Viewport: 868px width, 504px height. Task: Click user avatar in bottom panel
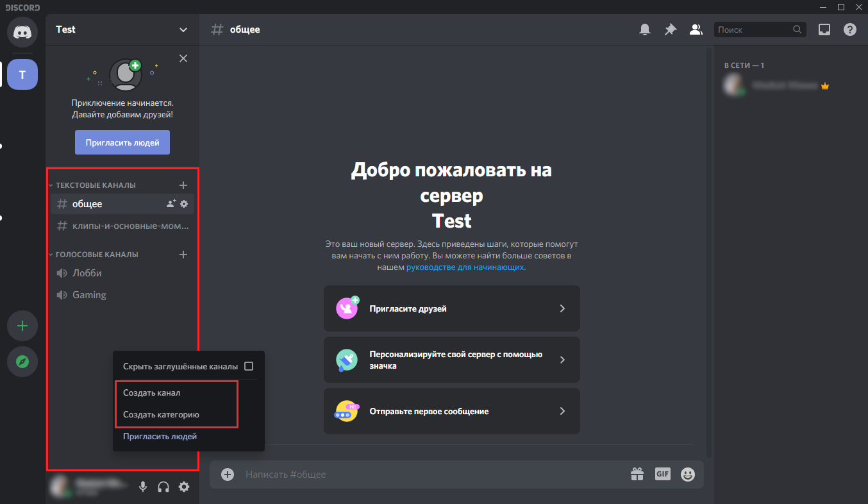(60, 486)
